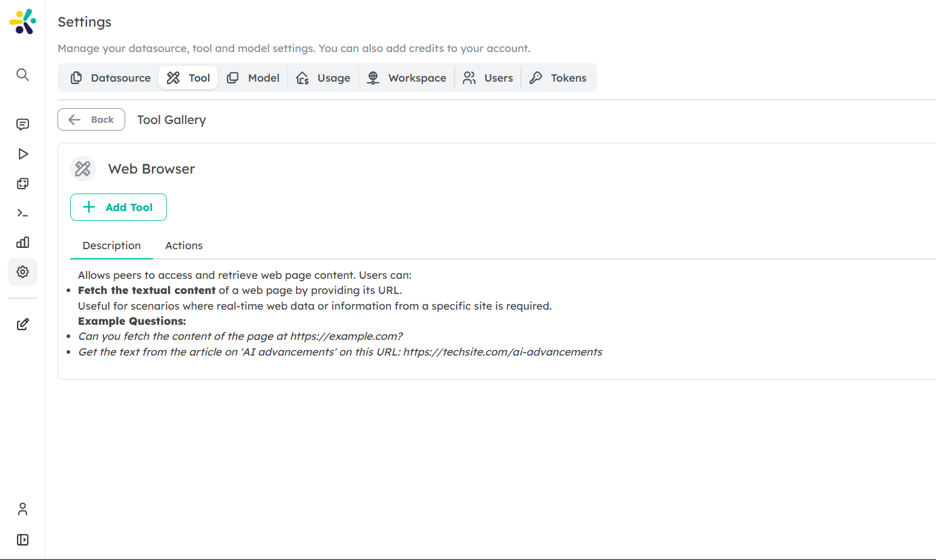Click the colorful app logo

pos(22,22)
